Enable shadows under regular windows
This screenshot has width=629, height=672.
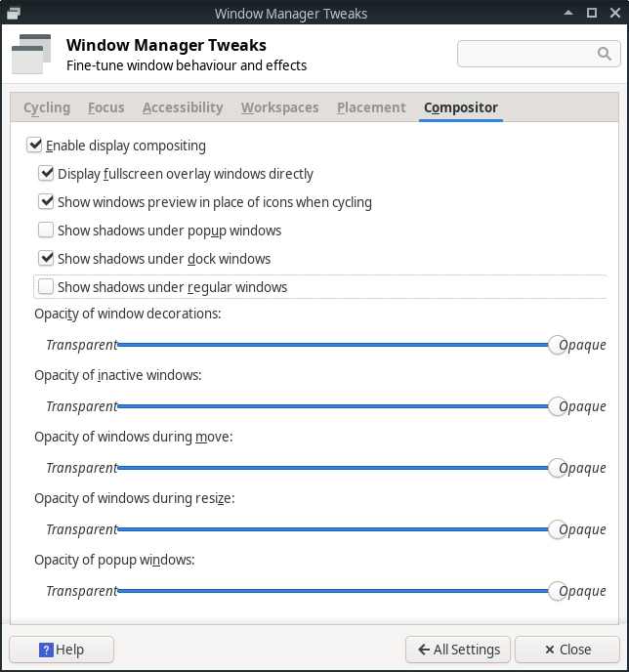(46, 287)
